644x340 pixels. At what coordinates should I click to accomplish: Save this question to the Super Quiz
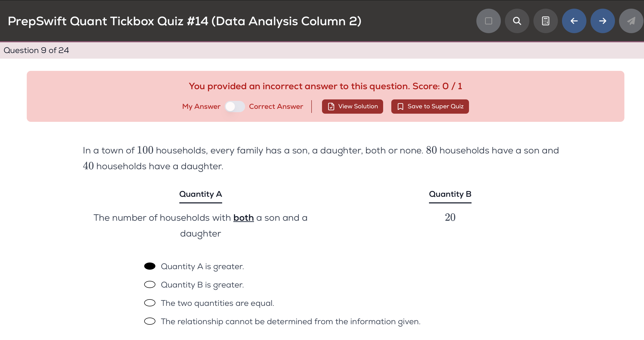click(x=430, y=106)
